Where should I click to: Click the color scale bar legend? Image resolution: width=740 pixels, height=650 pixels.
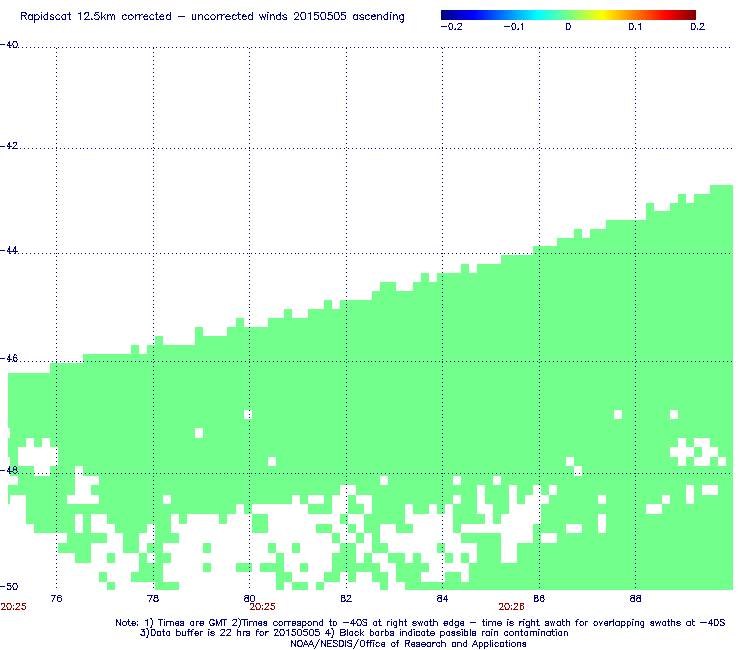click(568, 15)
